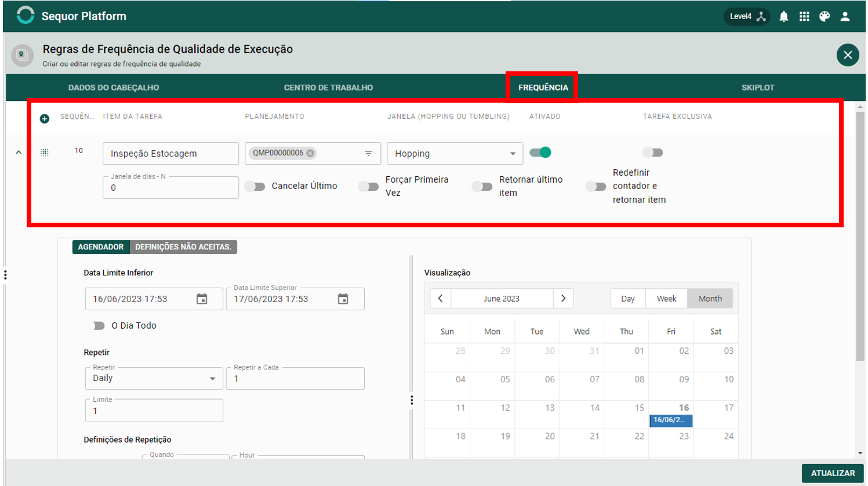Image resolution: width=868 pixels, height=486 pixels.
Task: Enable the Cancelar Último switch
Action: (x=255, y=186)
